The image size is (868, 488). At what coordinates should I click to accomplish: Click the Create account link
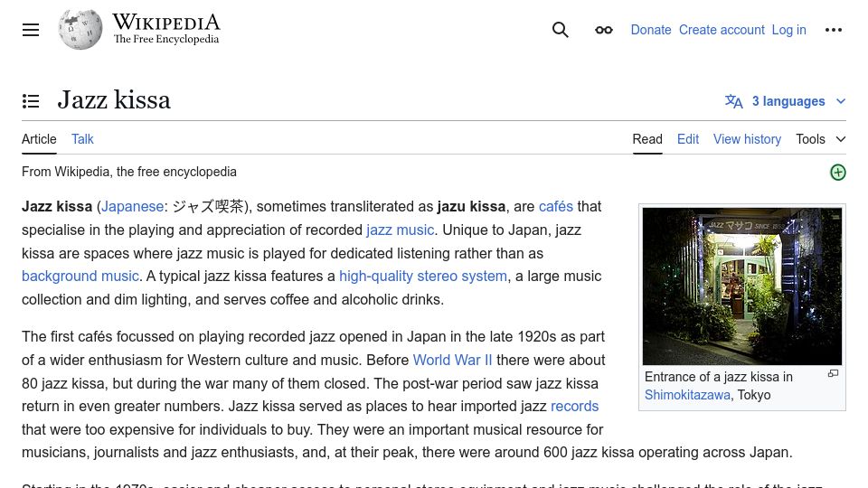pyautogui.click(x=722, y=30)
